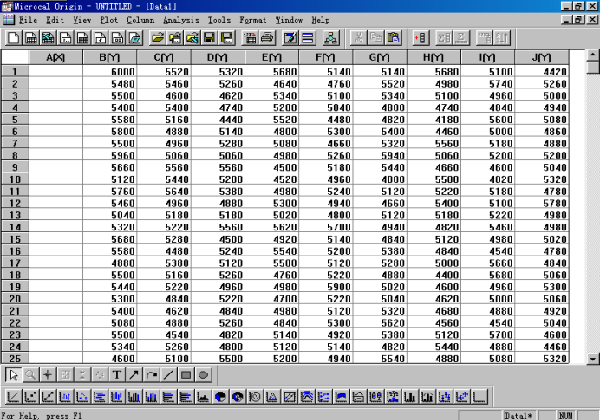Viewport: 600px width, 420px height.
Task: Select the Text tool
Action: [x=117, y=375]
